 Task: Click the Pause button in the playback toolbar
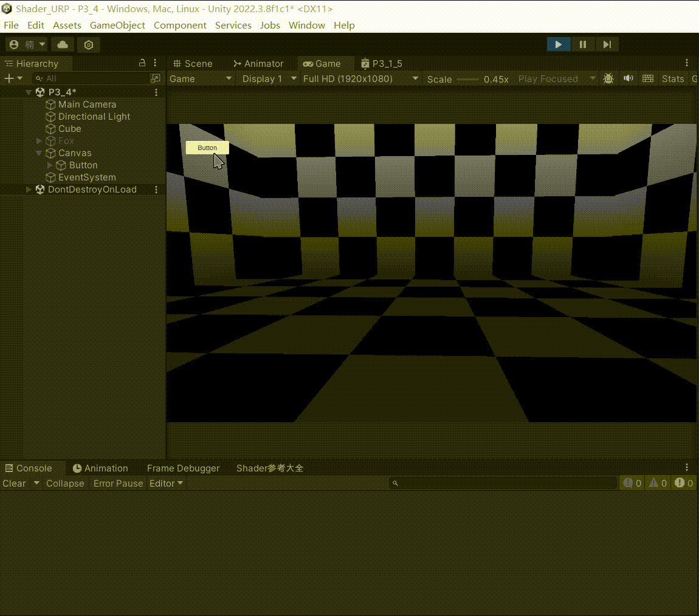pos(582,44)
